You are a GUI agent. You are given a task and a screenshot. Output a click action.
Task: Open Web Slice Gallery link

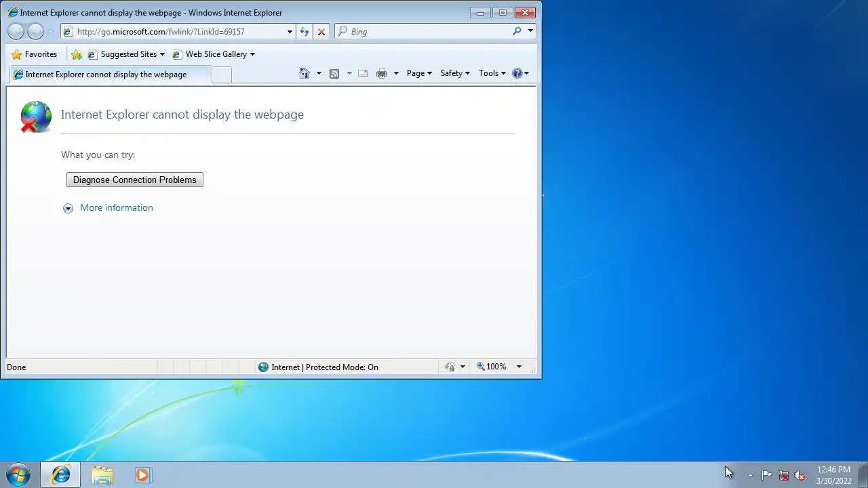point(210,54)
